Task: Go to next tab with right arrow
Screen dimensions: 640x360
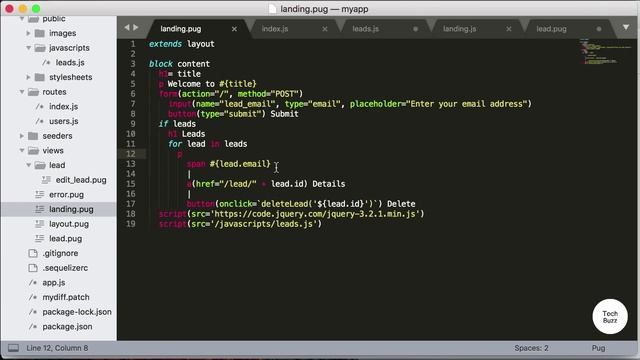Action: [136, 27]
